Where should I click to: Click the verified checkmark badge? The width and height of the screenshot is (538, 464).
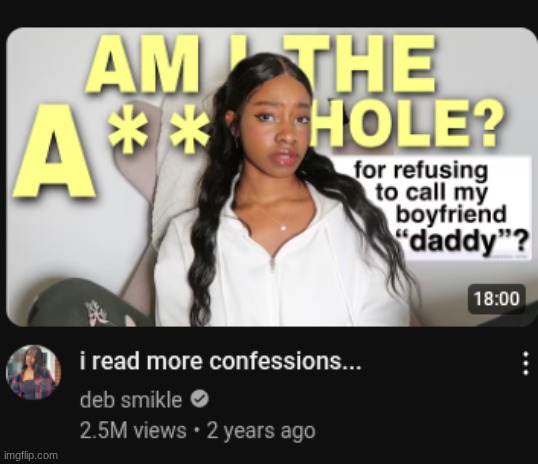pos(199,399)
